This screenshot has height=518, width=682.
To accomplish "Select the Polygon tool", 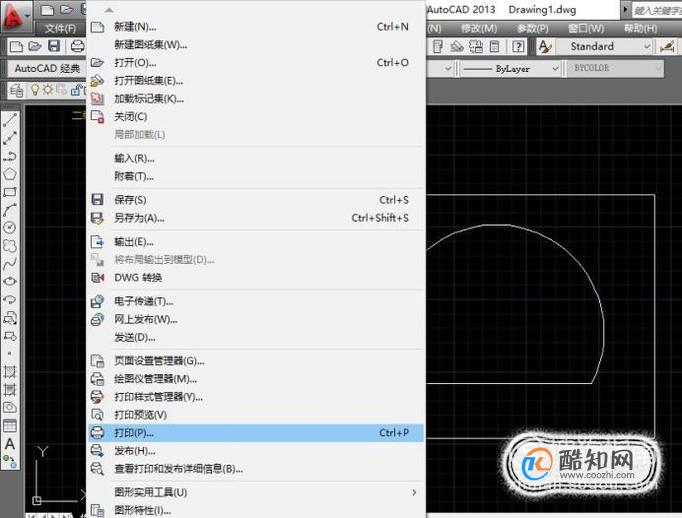I will point(10,174).
